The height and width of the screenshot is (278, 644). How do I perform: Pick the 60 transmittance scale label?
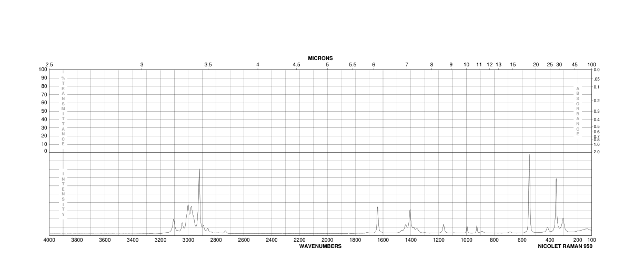[x=44, y=103]
